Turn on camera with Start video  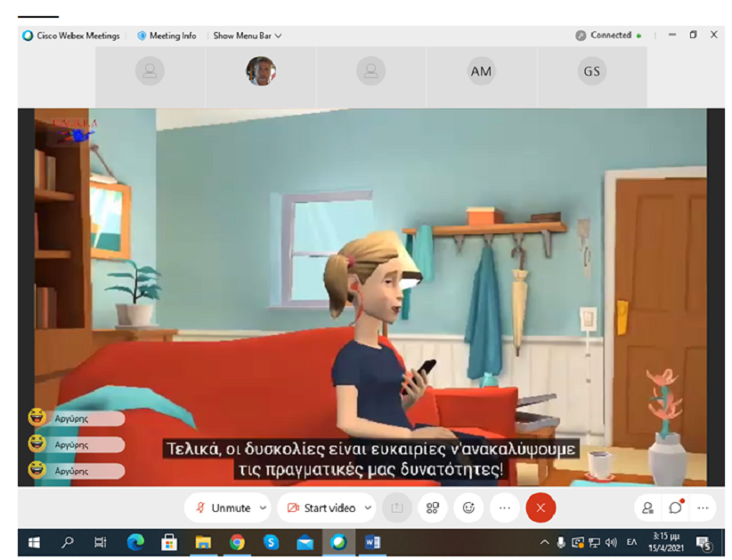tap(321, 507)
